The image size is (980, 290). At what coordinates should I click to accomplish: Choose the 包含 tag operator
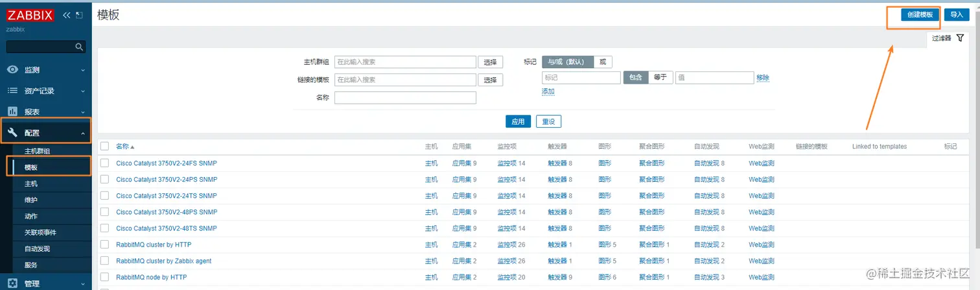pos(636,77)
